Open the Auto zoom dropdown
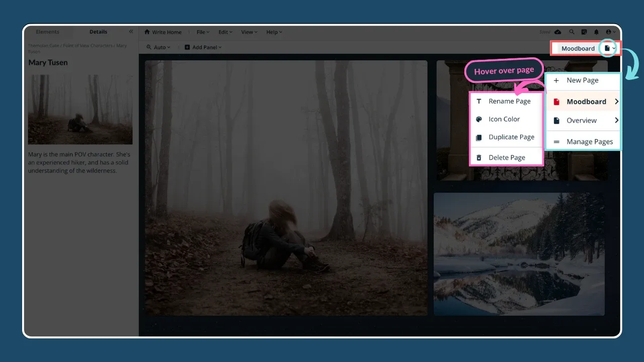Viewport: 644px width, 362px height. [x=158, y=47]
